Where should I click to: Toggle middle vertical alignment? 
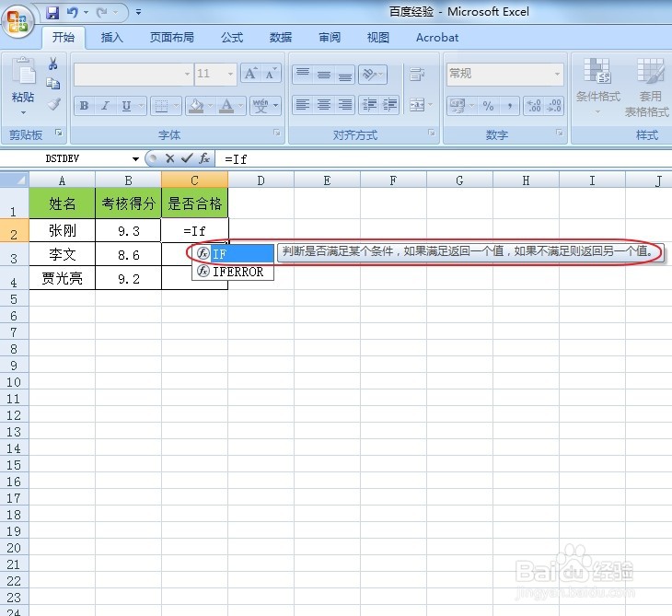point(324,75)
